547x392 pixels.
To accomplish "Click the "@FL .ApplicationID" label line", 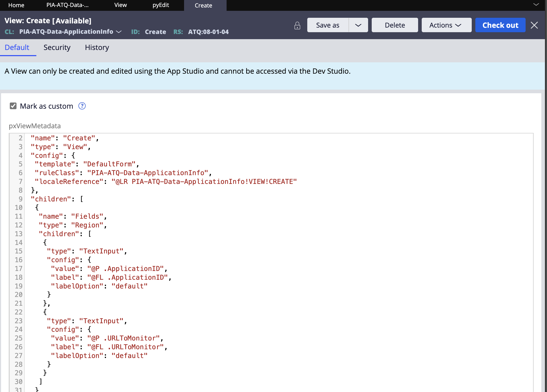I will [x=111, y=277].
